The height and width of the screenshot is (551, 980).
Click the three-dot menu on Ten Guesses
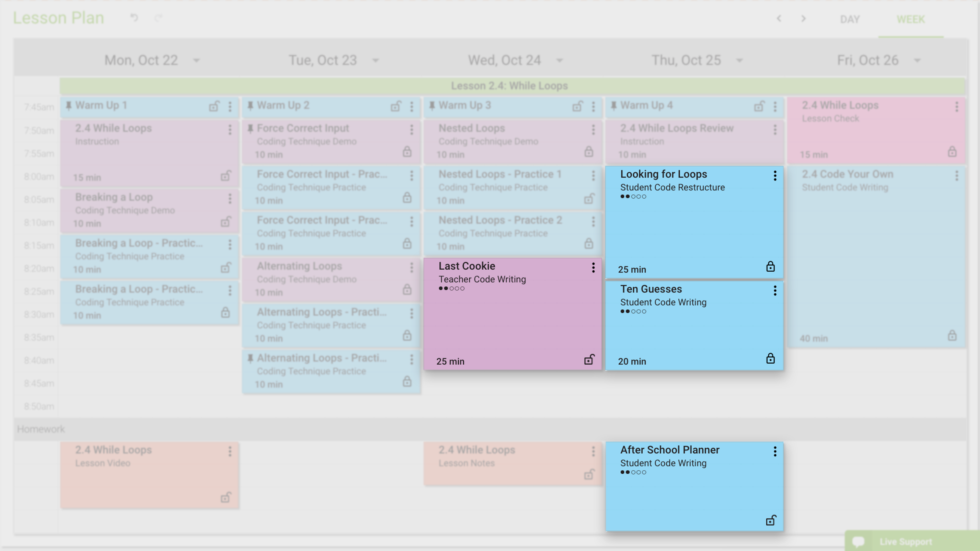pos(775,290)
